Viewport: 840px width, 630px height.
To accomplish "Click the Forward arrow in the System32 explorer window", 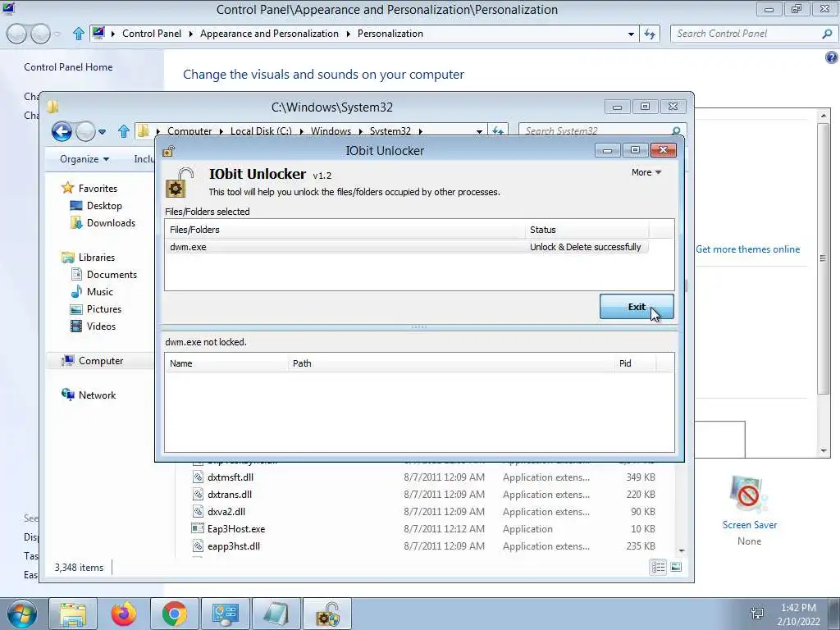I will (x=85, y=131).
